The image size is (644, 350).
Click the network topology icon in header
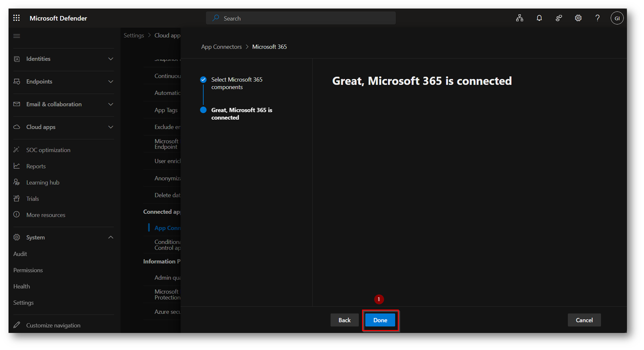pos(519,18)
